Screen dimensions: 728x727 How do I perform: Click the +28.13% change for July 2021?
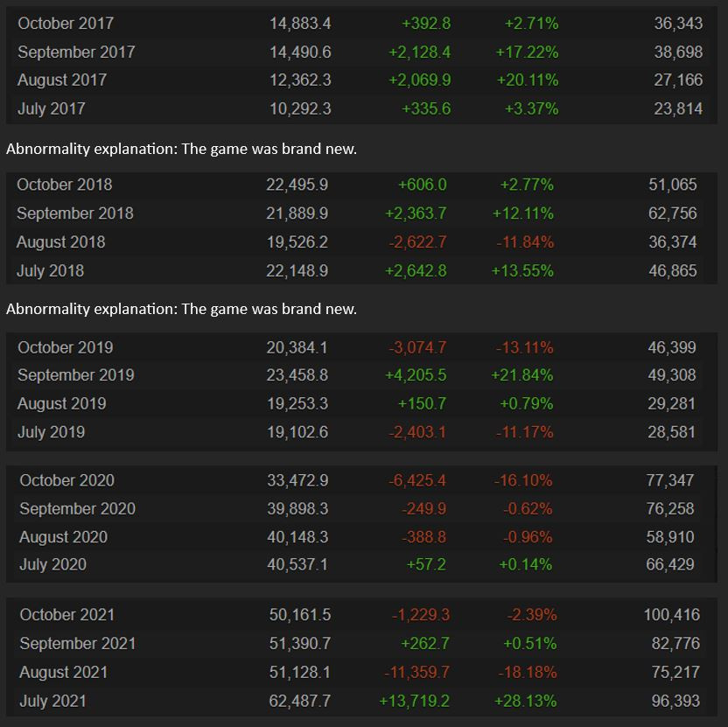(x=526, y=702)
